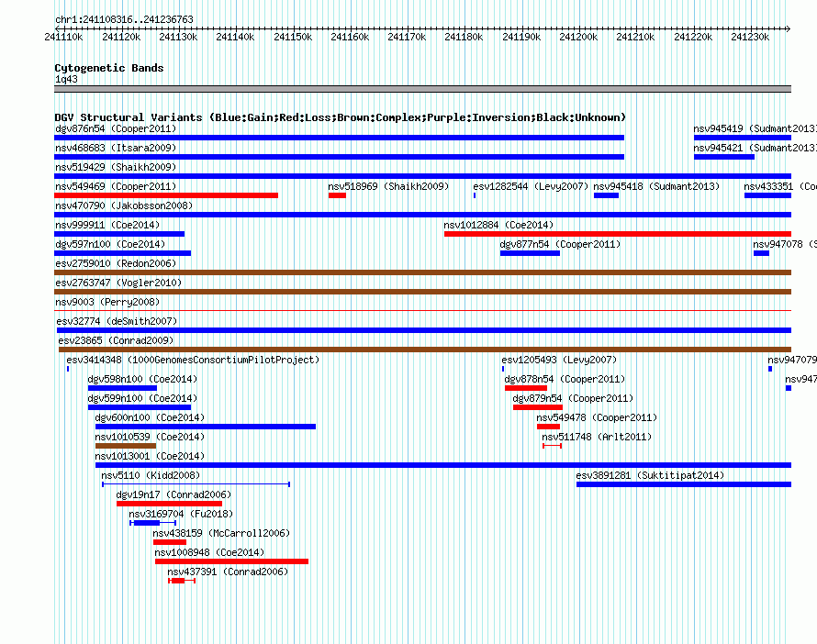Viewport: 817px width, 644px height.
Task: Click the thin blue line under nsv5110 (Kidd2008)
Action: click(196, 484)
